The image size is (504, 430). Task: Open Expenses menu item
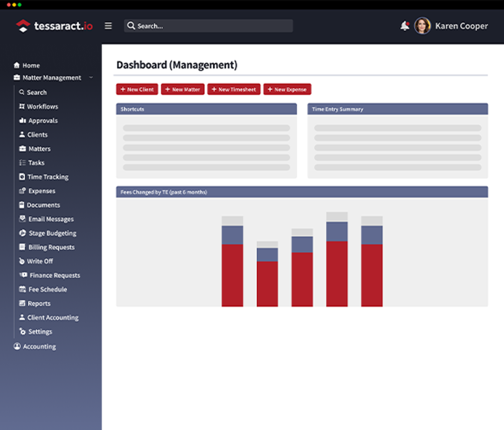point(42,191)
